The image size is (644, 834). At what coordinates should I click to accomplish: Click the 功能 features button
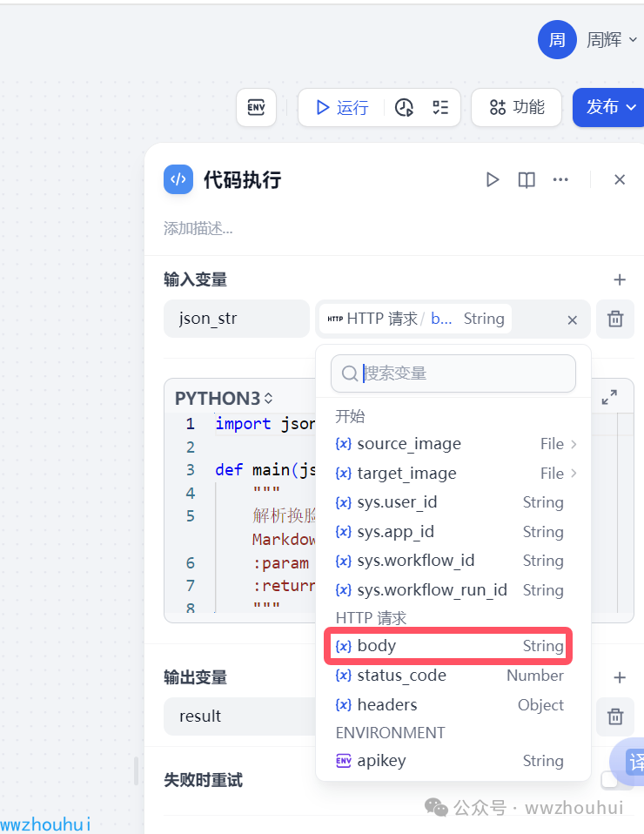point(517,107)
